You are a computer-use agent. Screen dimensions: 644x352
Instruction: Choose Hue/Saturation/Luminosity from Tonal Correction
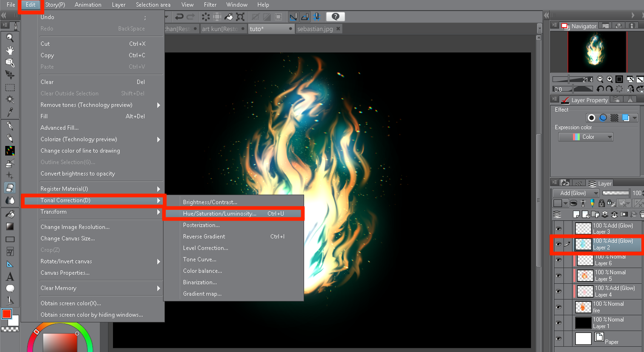pyautogui.click(x=234, y=214)
